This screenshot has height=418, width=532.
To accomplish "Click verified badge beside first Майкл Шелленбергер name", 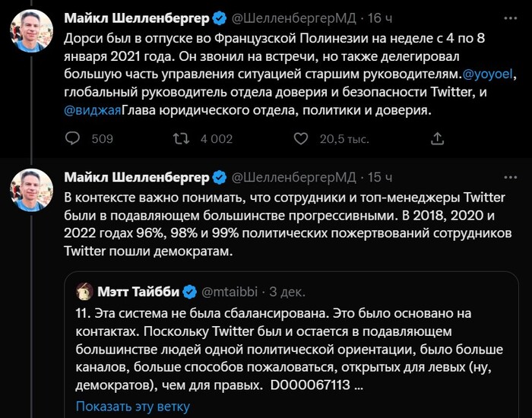I will [219, 17].
